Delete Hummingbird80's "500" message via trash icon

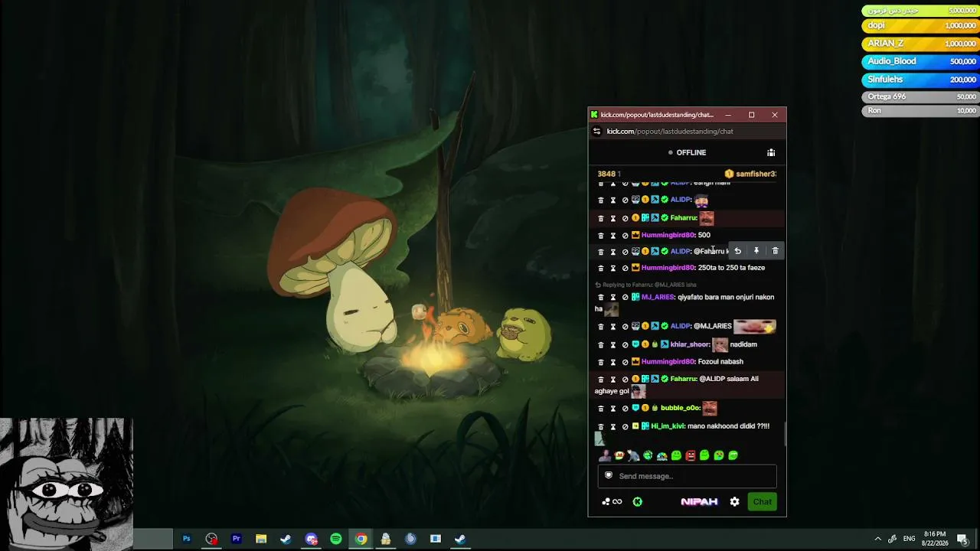click(x=601, y=236)
